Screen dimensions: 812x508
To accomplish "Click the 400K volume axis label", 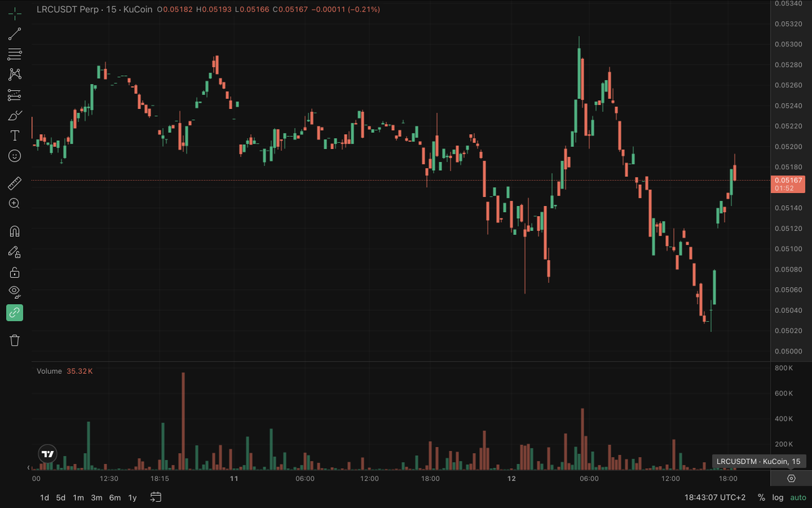I will pyautogui.click(x=784, y=419).
